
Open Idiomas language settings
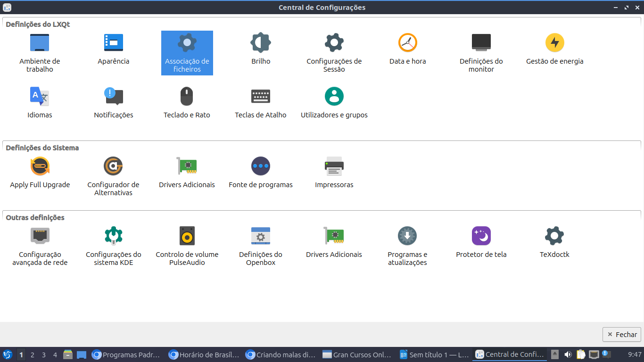click(x=40, y=103)
